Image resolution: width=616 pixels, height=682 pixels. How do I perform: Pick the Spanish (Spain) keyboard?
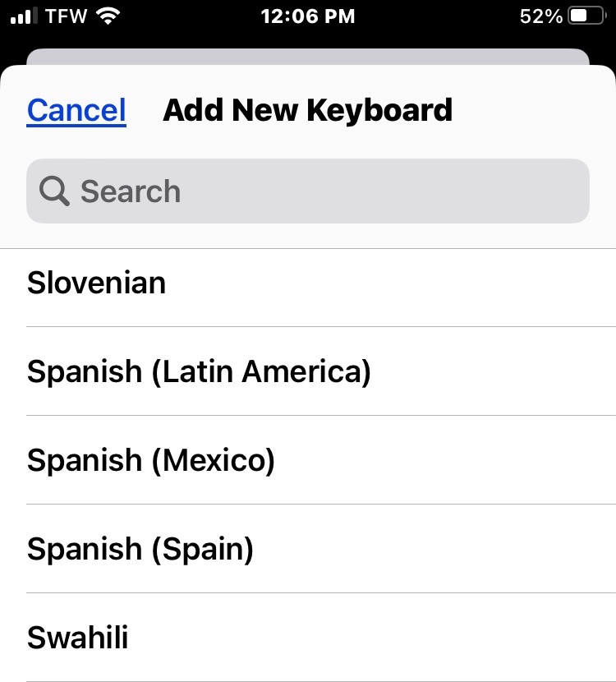(308, 549)
